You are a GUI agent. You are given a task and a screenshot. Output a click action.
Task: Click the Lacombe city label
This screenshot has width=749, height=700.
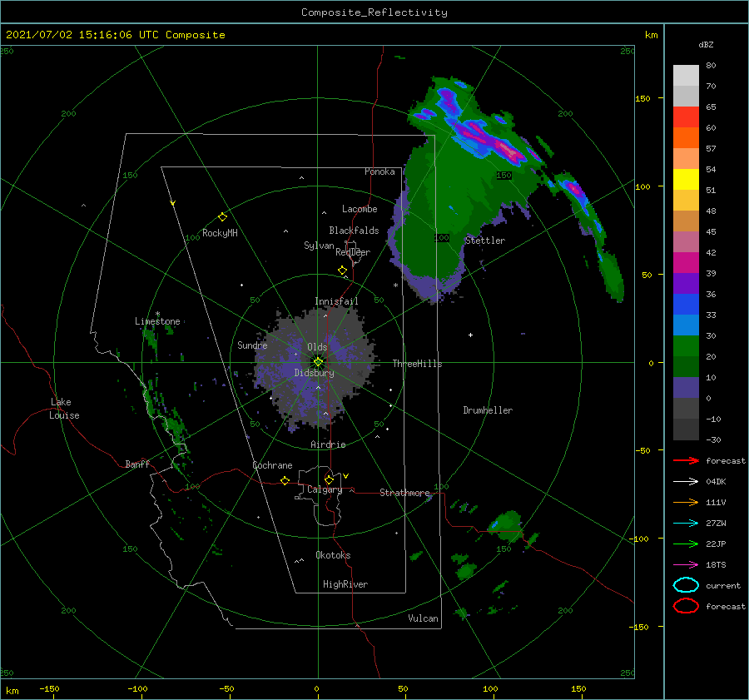click(x=360, y=209)
